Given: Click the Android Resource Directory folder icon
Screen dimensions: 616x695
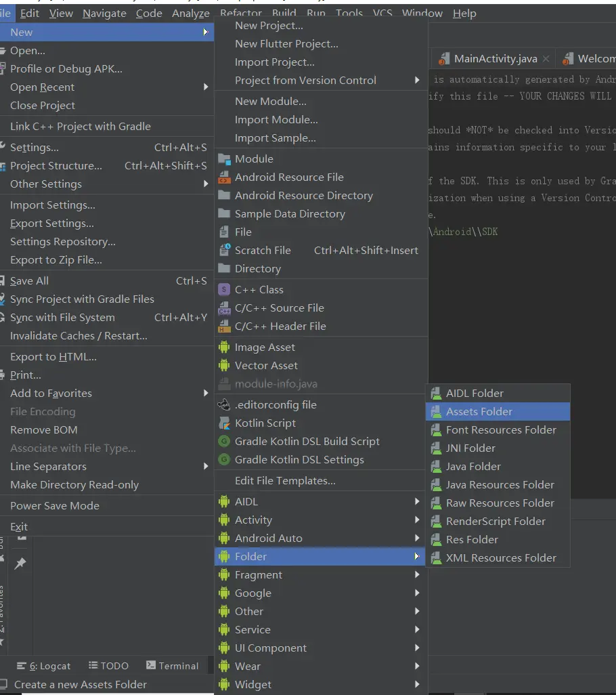Looking at the screenshot, I should pos(225,196).
